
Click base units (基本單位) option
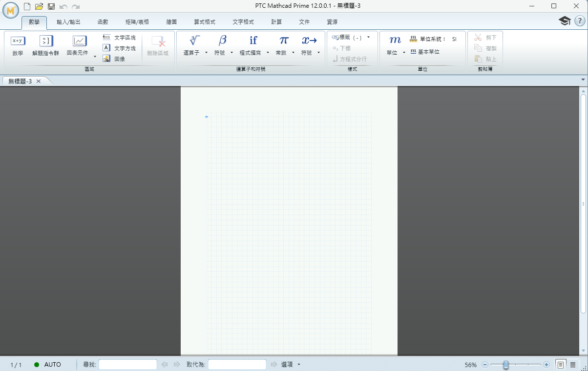pos(425,52)
